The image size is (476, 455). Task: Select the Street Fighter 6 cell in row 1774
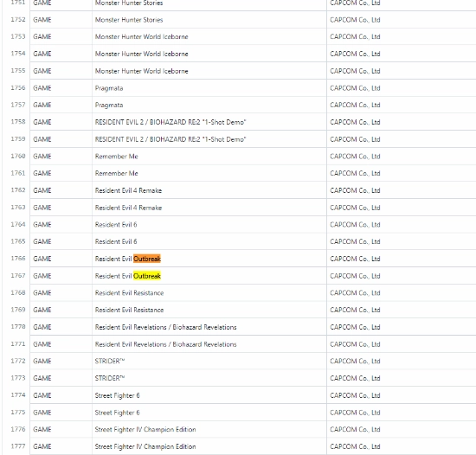pos(209,395)
